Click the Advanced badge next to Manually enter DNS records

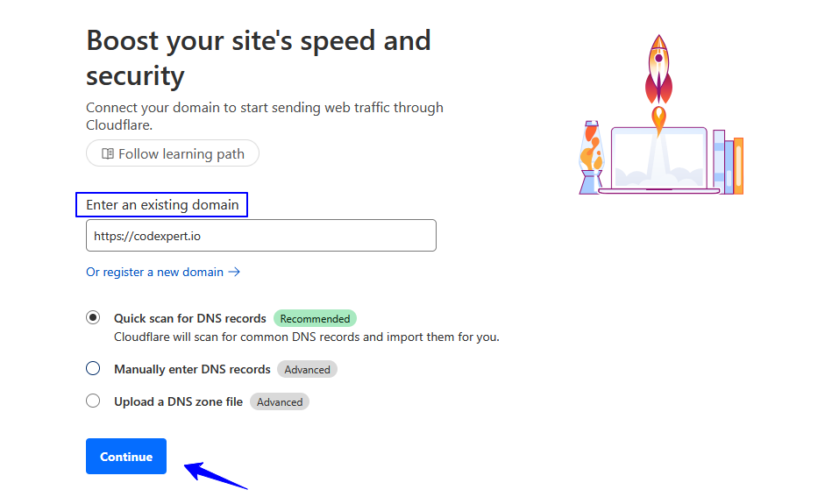point(307,369)
